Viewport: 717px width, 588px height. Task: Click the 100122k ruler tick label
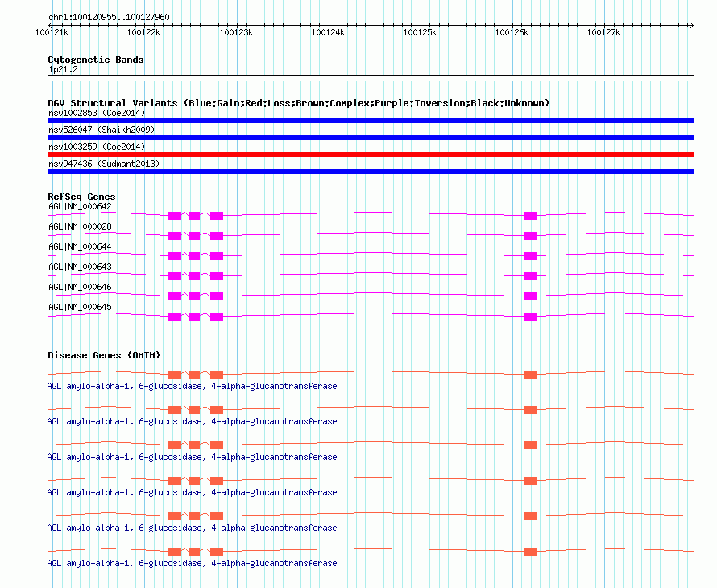[x=143, y=32]
